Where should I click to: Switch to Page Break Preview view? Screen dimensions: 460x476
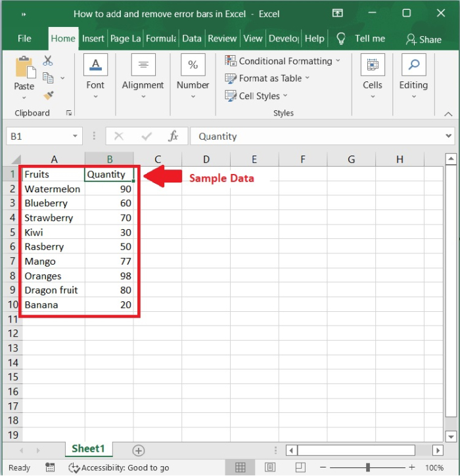click(x=300, y=467)
